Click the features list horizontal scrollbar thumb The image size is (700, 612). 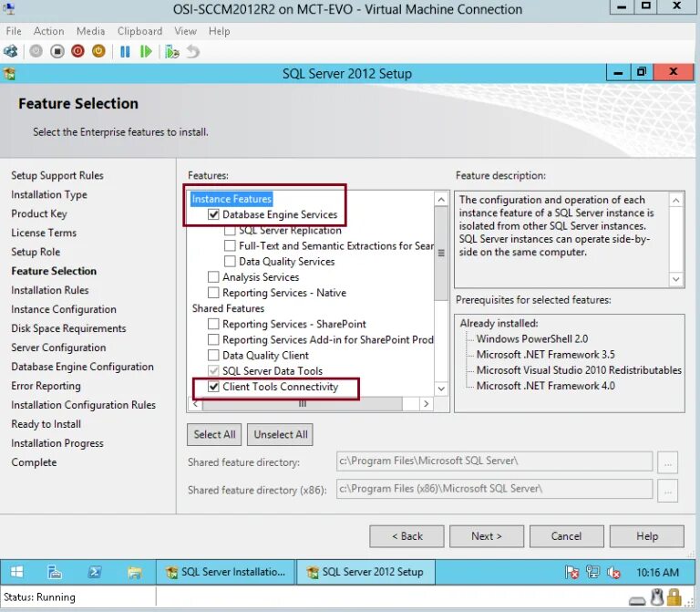[303, 404]
